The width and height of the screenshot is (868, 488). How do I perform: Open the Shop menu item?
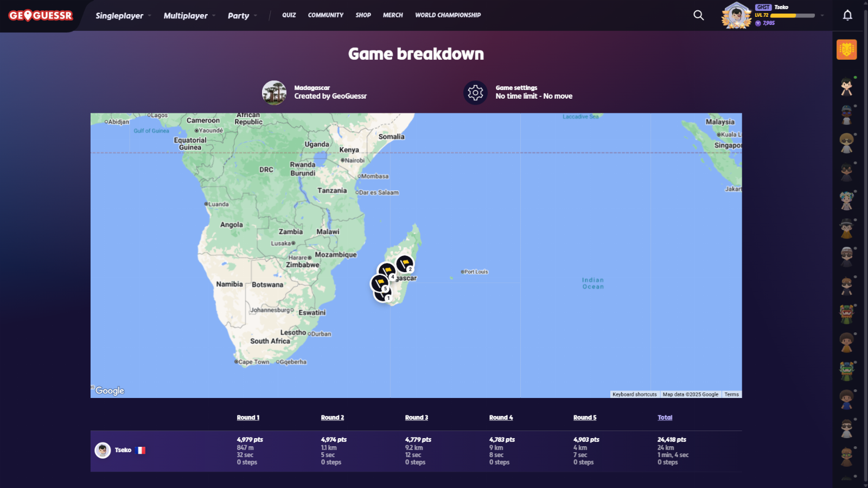click(x=363, y=15)
